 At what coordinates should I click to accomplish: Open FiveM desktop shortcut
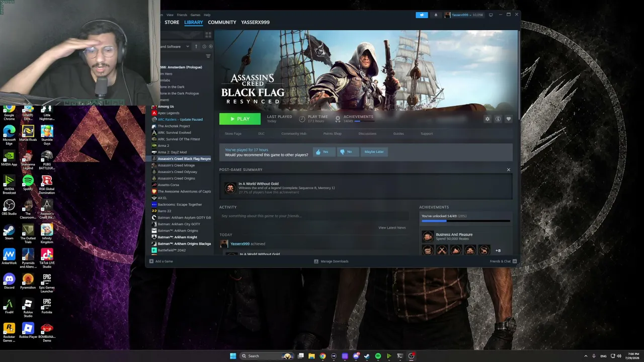9,306
